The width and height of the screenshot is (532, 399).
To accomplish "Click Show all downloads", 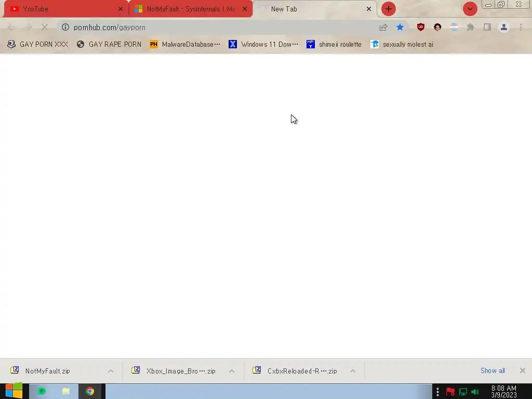I will tap(493, 370).
